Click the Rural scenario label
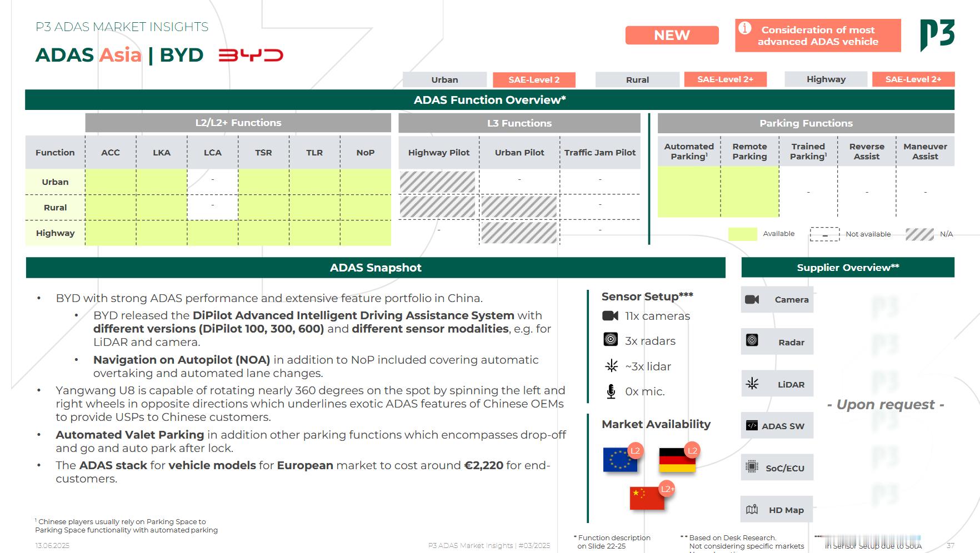The image size is (980, 553). tap(637, 79)
